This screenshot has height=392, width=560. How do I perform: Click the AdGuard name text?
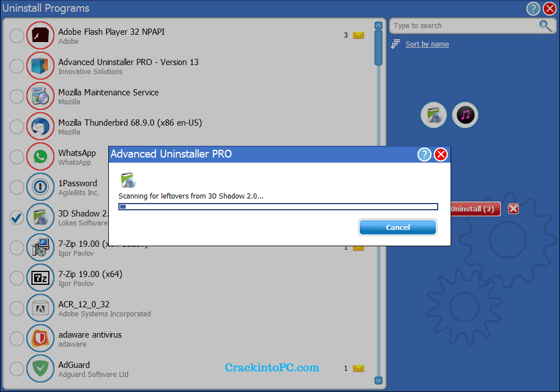74,365
